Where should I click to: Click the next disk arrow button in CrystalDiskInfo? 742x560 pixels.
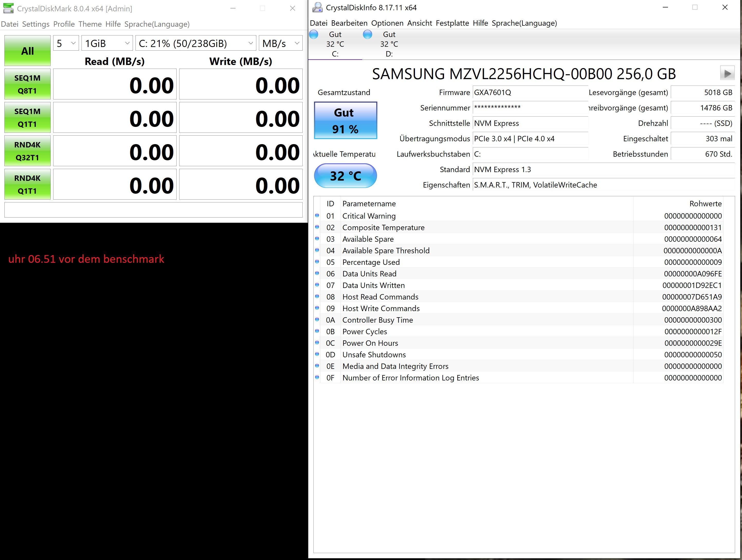coord(727,73)
